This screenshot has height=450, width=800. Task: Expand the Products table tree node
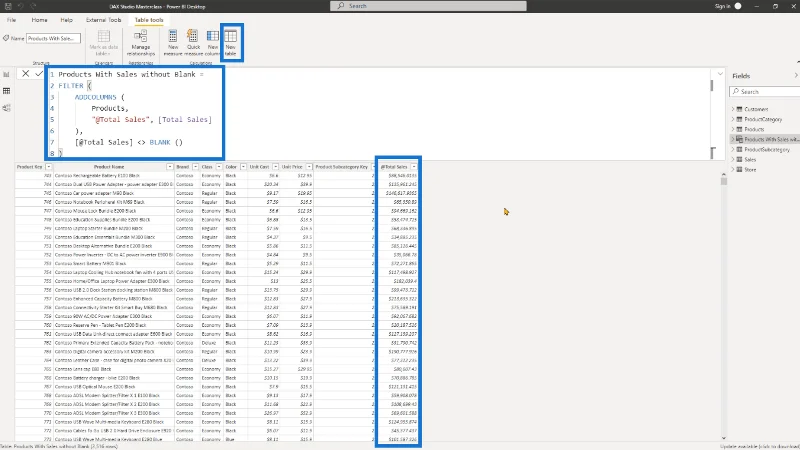tap(733, 129)
